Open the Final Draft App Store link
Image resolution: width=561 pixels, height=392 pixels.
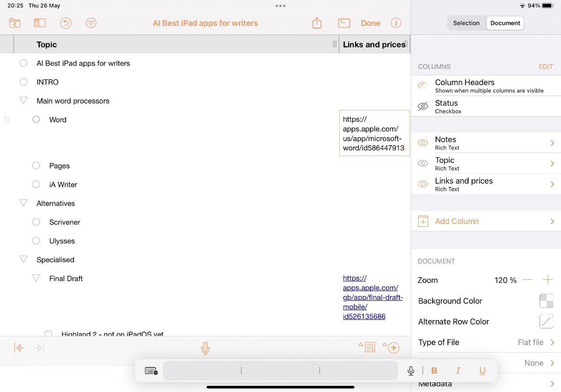tap(372, 297)
